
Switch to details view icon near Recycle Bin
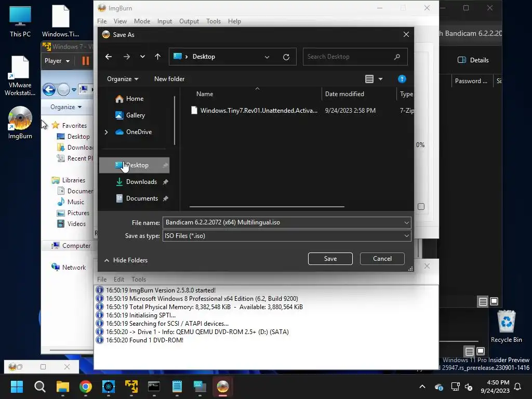click(x=469, y=351)
